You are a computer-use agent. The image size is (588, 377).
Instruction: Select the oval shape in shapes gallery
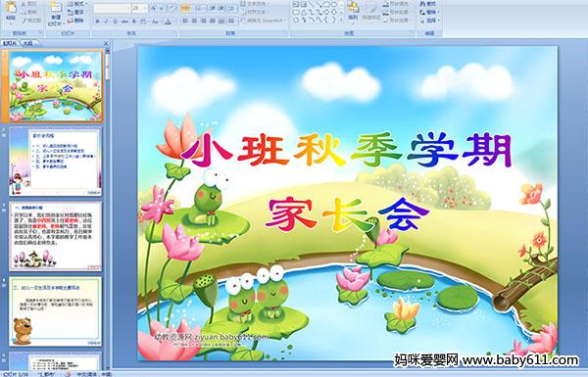coord(334,4)
